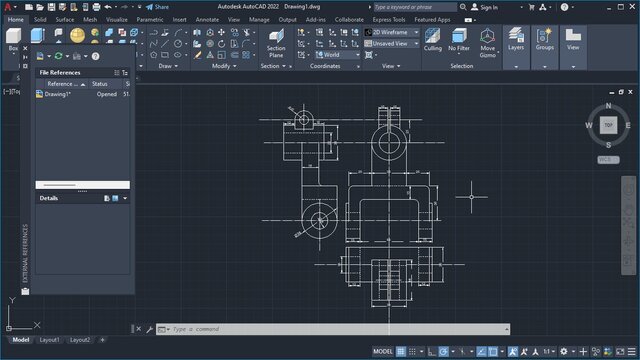The image size is (640, 360).
Task: Click the Clean Screen status icon
Action: pos(620,351)
